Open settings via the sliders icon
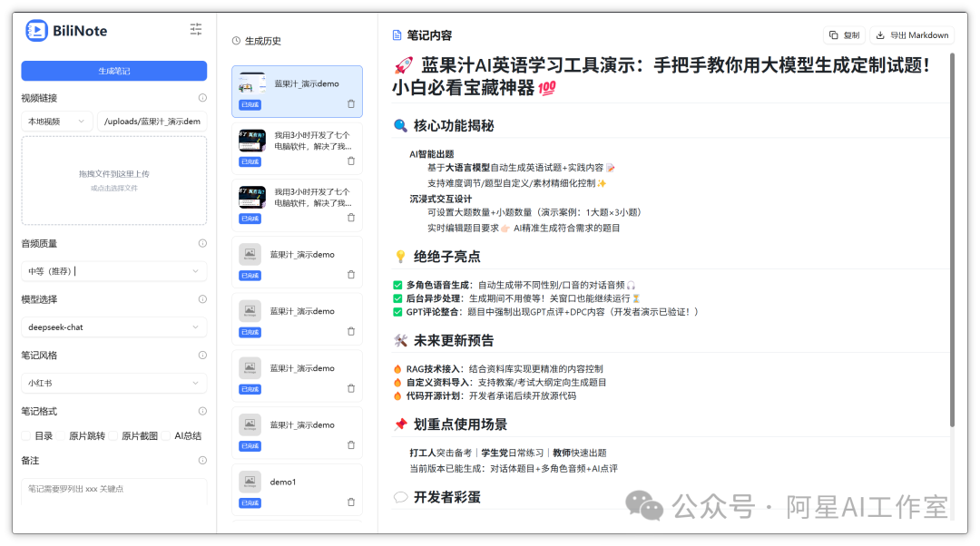980x546 pixels. [x=196, y=29]
